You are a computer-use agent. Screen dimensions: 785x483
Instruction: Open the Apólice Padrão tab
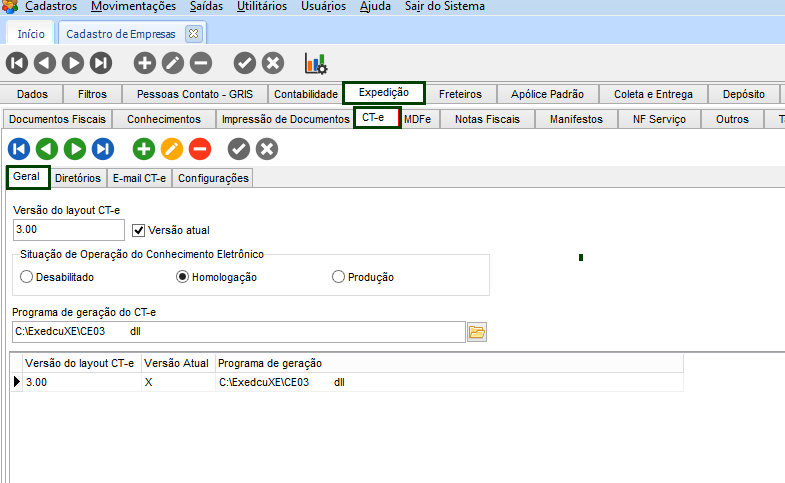[x=547, y=94]
